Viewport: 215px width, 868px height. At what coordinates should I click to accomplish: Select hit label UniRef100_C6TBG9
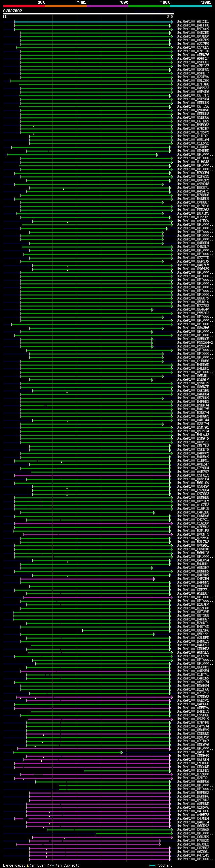point(193,122)
